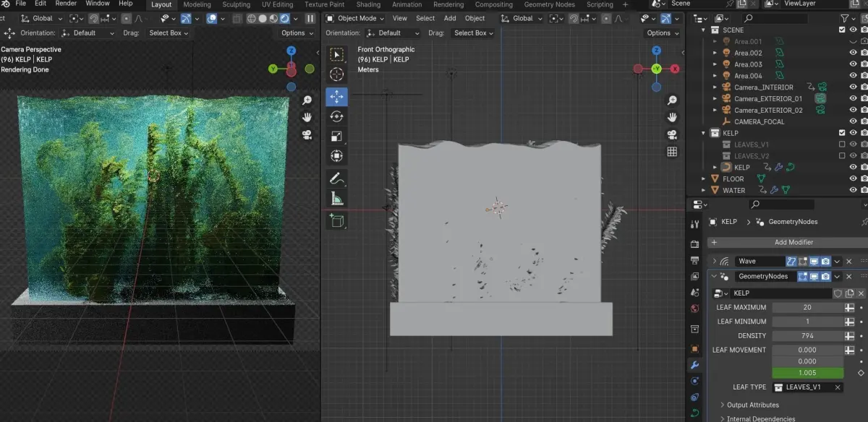Open Options in the right viewport

click(x=662, y=33)
